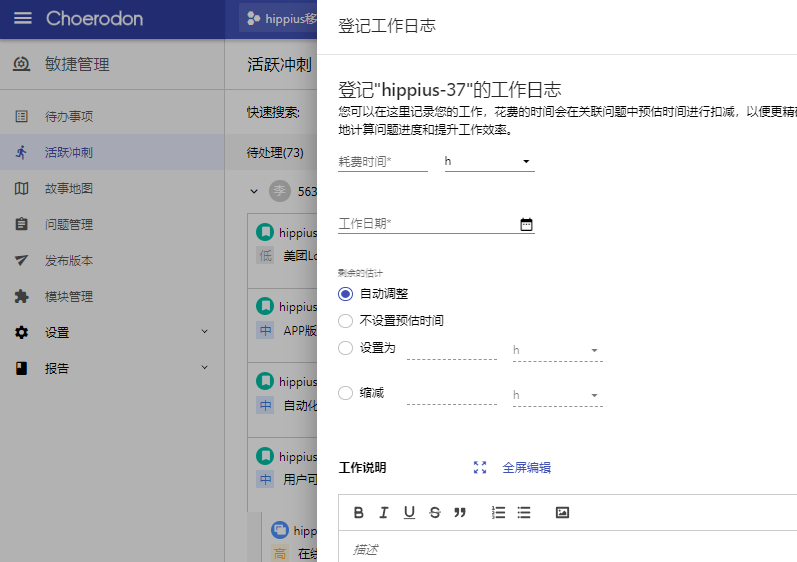This screenshot has width=797, height=562.
Task: Click story icon on the 美团 card
Action: [265, 232]
